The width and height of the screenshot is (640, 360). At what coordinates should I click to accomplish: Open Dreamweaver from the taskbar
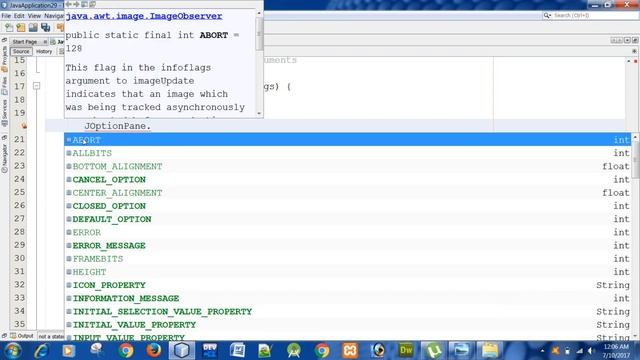tap(406, 351)
